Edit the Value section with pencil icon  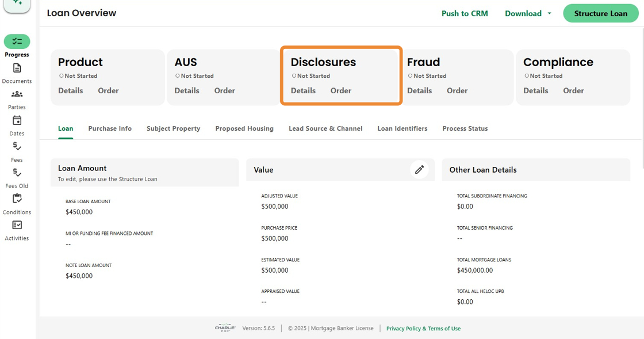pyautogui.click(x=419, y=170)
